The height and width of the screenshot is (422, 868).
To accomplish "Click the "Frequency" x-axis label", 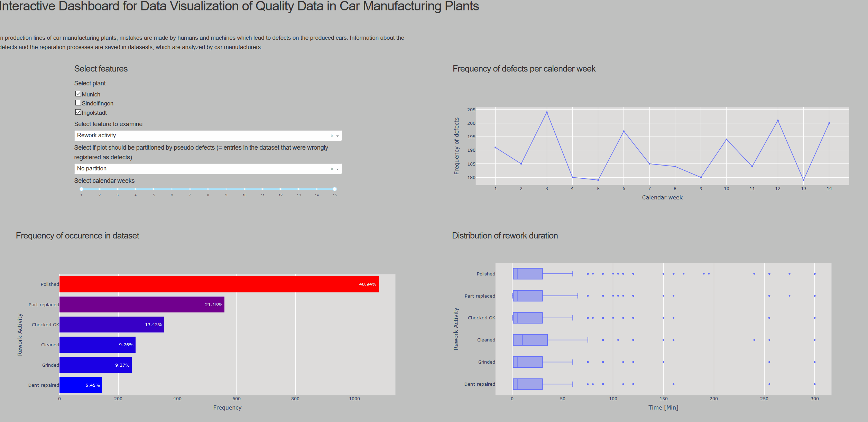I will pos(227,407).
